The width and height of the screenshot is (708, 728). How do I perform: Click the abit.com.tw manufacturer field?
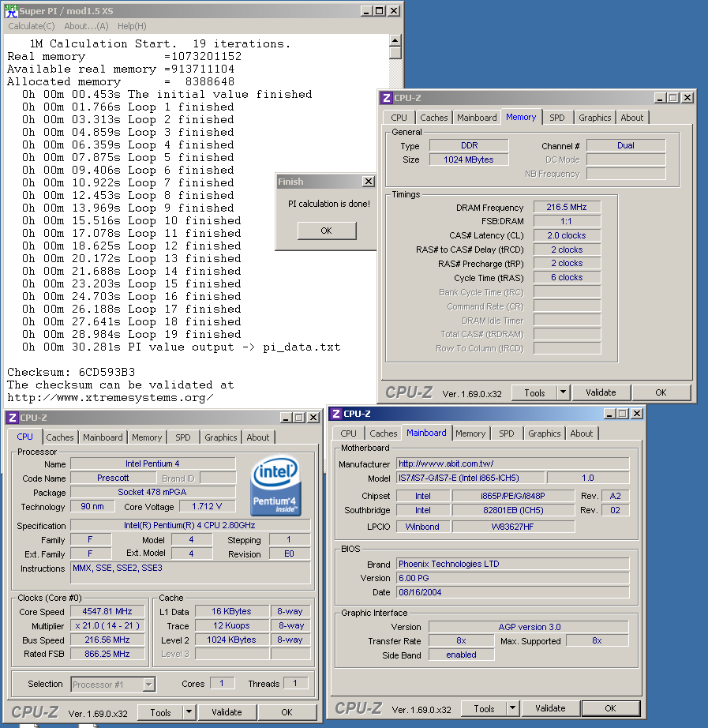pyautogui.click(x=512, y=463)
